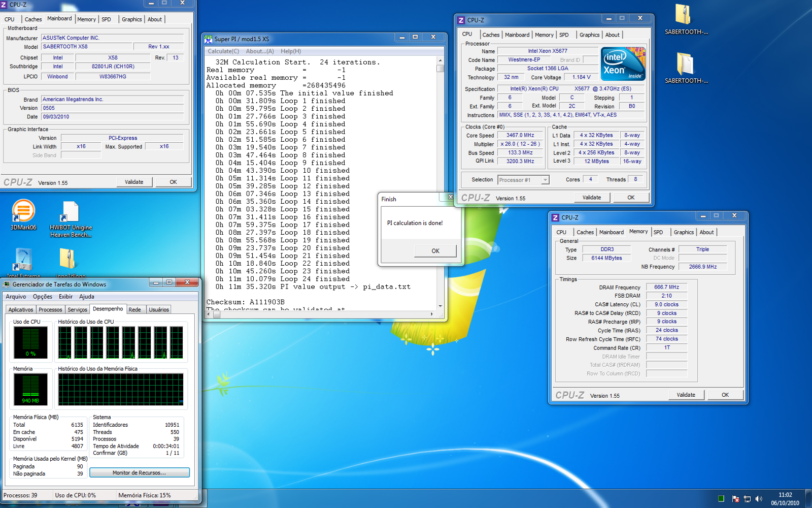Click the NB Frequency value 2666.9 MHz
Viewport: 812px width, 508px height.
[703, 267]
